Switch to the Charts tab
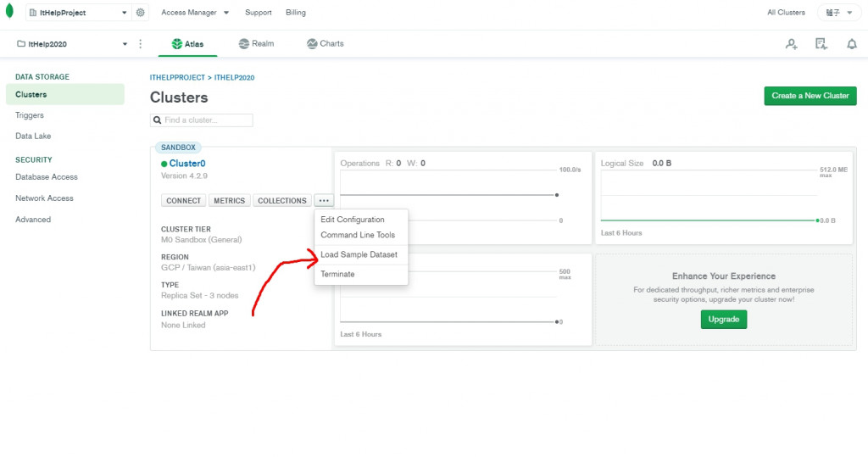The height and width of the screenshot is (457, 868). (325, 44)
